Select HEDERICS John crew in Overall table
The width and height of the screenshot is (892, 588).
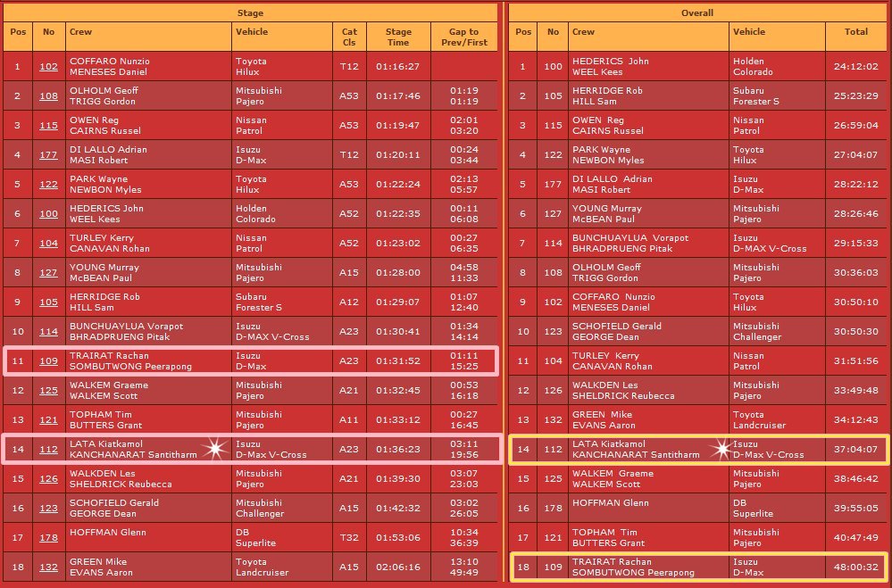pos(611,67)
